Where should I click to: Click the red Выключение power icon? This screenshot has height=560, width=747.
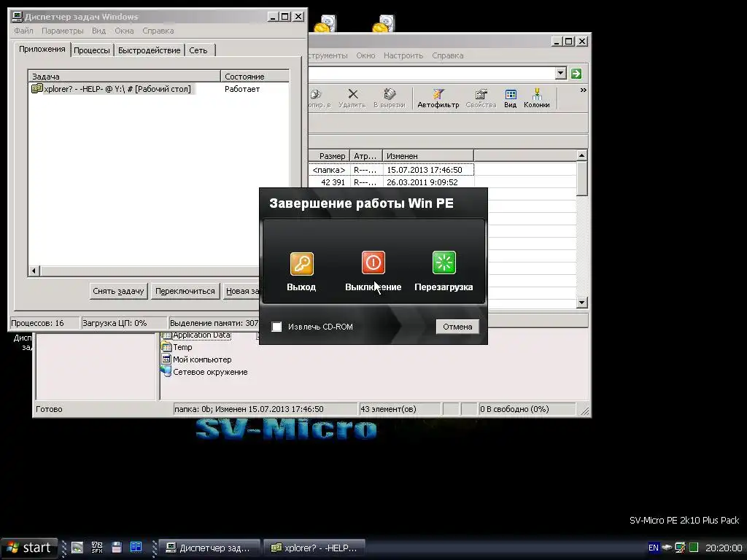pos(373,262)
